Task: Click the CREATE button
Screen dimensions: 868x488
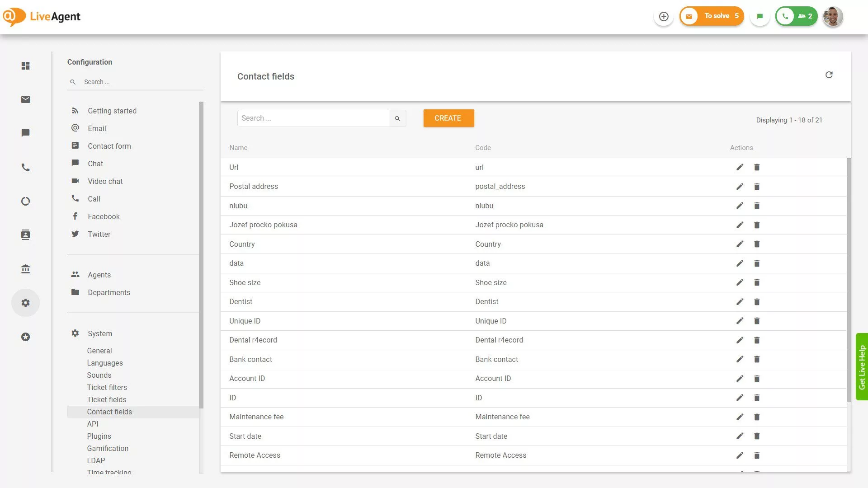Action: pyautogui.click(x=448, y=118)
